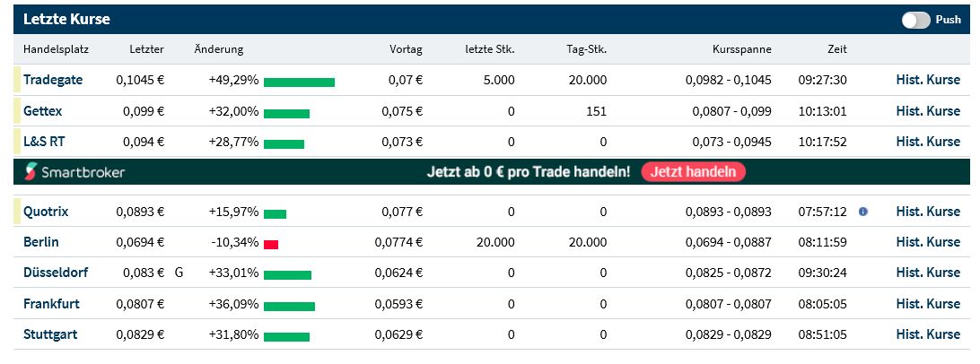Image resolution: width=980 pixels, height=364 pixels.
Task: Open the Gettex exchange link
Action: 43,111
